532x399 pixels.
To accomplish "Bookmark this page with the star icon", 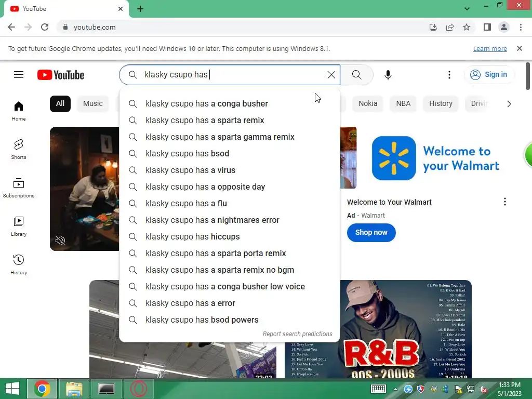I will pyautogui.click(x=467, y=27).
